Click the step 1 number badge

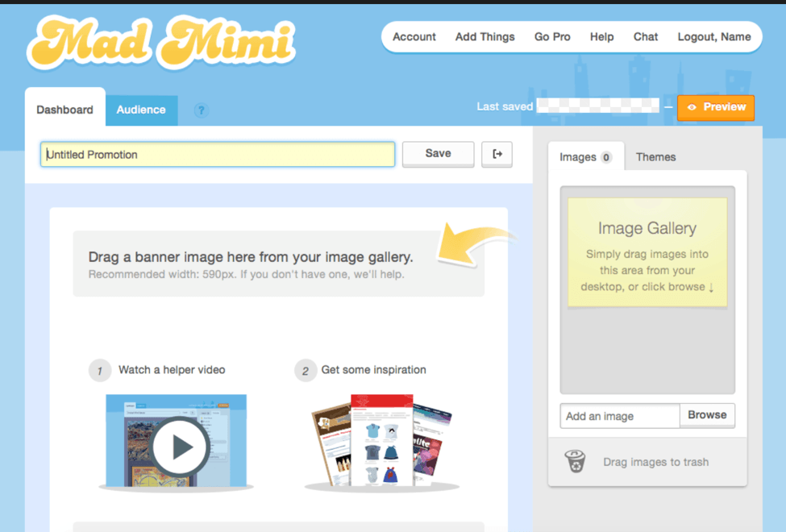pyautogui.click(x=100, y=371)
